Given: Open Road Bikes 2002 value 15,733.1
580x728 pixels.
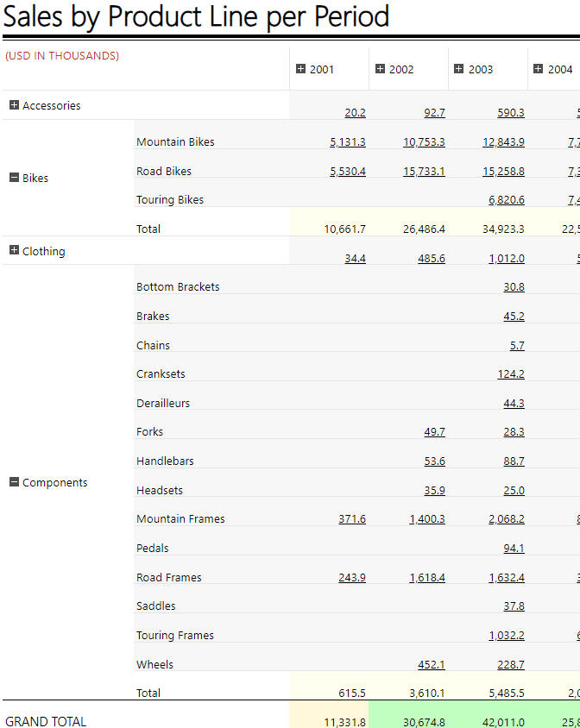Looking at the screenshot, I should point(424,172).
